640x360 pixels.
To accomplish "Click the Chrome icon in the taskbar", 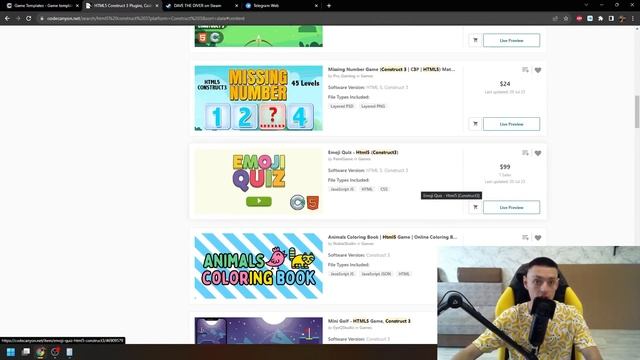I will coord(40,352).
